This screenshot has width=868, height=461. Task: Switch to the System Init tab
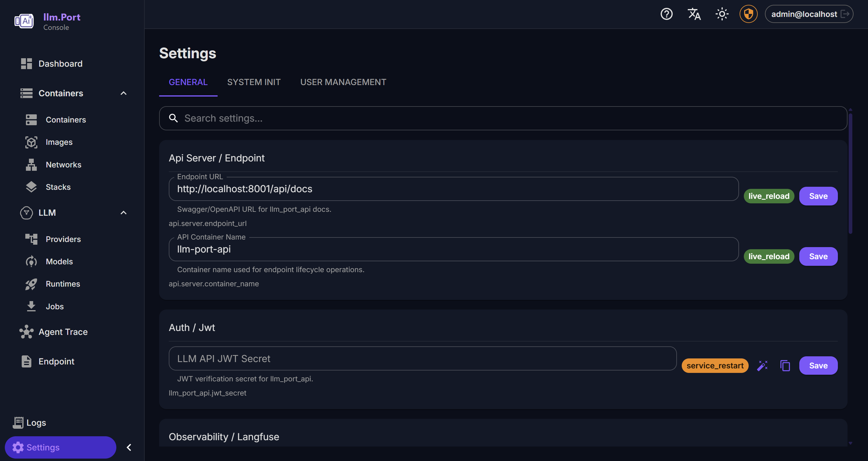coord(254,82)
